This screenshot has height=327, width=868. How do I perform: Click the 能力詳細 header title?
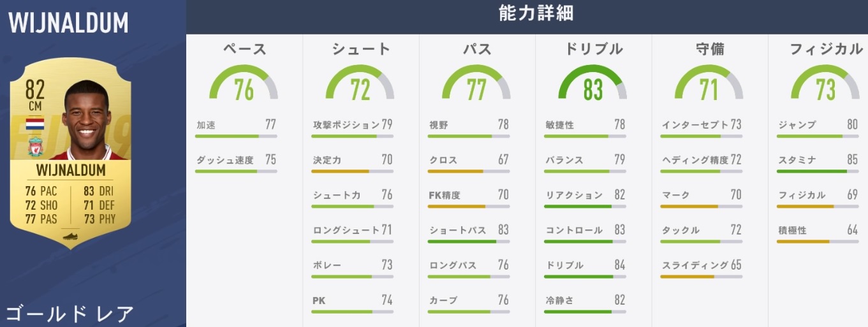pyautogui.click(x=527, y=13)
